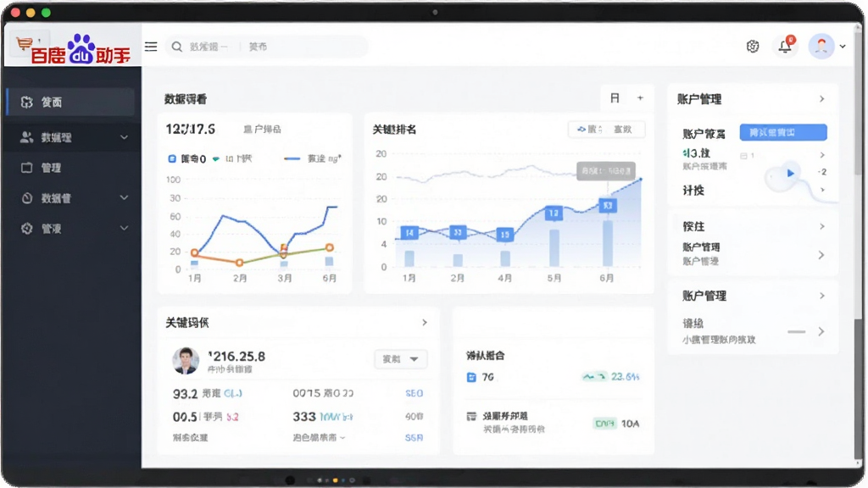Click the green trend icon beside 23.6%
Viewport: 868px width, 488px height.
click(x=594, y=377)
